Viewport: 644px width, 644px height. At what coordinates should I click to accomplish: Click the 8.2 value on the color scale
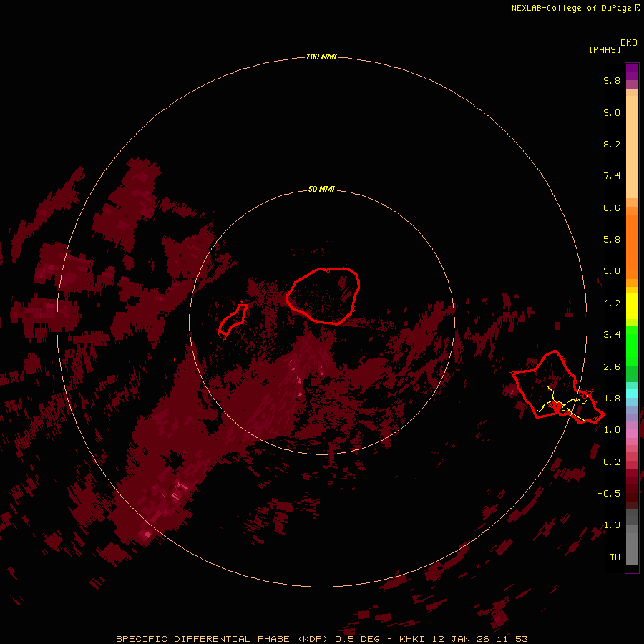tap(612, 144)
